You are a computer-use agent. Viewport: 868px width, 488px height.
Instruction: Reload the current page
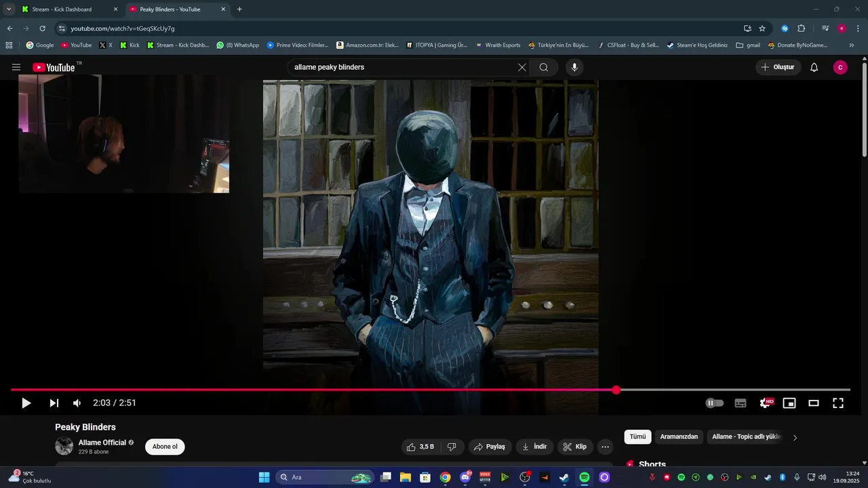pyautogui.click(x=42, y=28)
